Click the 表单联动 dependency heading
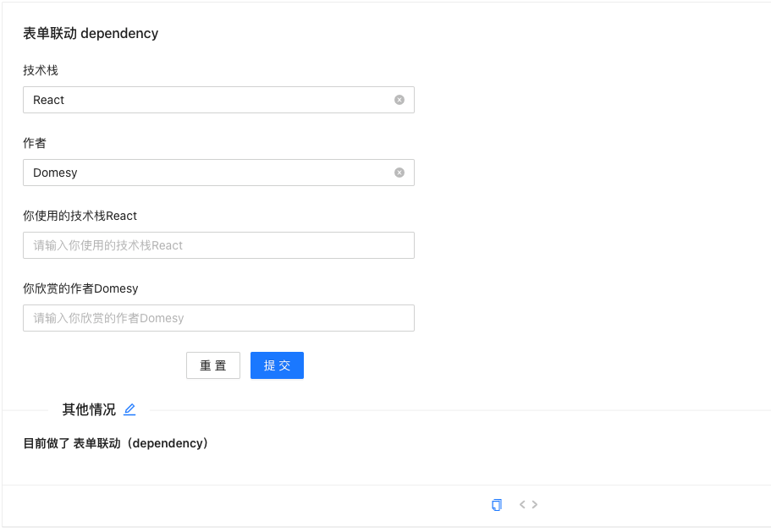771x532 pixels. 91,34
